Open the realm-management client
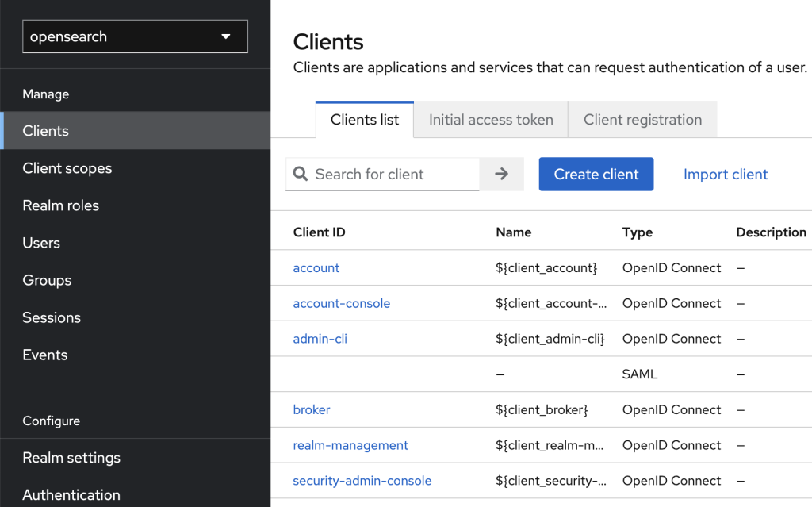The image size is (812, 507). [x=350, y=446]
